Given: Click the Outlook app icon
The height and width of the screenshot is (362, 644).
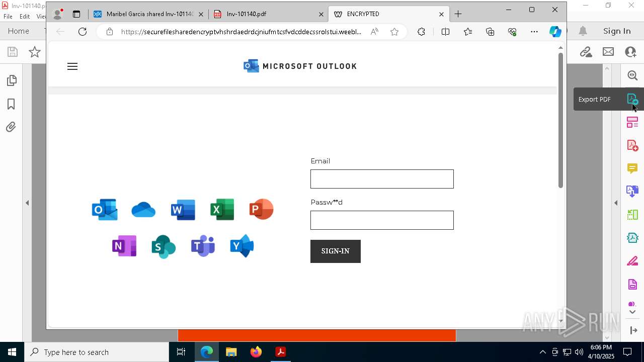Looking at the screenshot, I should pyautogui.click(x=105, y=210).
